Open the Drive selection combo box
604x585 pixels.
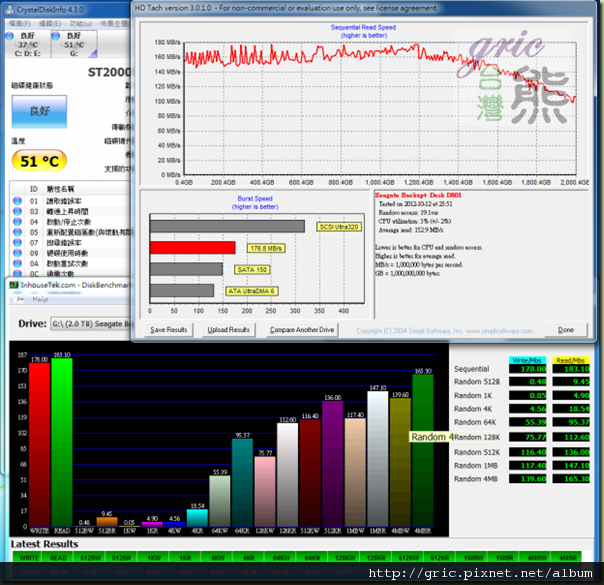(x=91, y=324)
